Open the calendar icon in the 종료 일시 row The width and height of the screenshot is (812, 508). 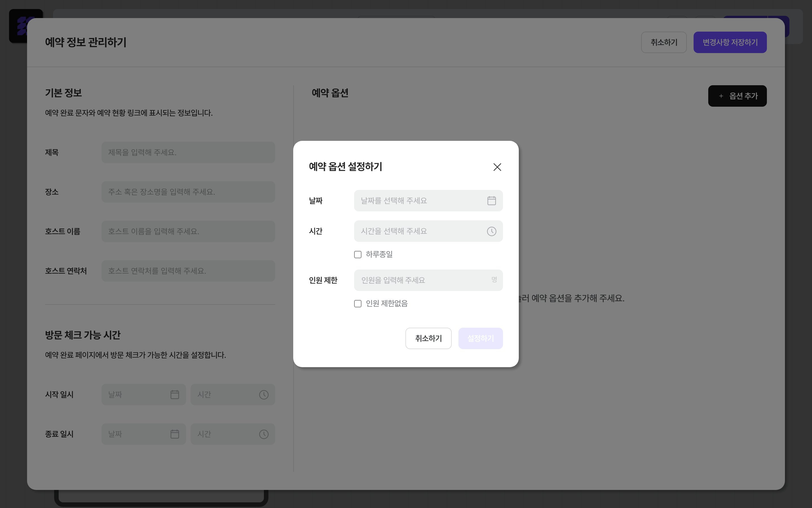pos(175,434)
